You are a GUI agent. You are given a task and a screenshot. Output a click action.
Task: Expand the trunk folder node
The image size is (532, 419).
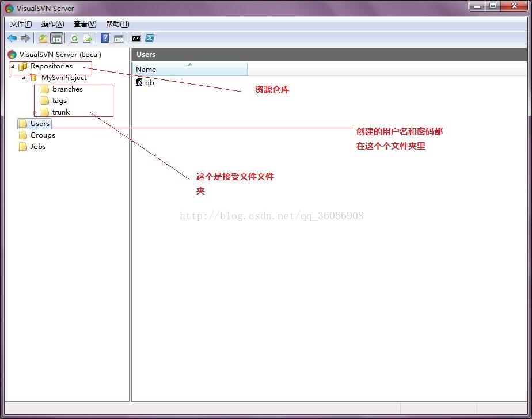click(35, 112)
